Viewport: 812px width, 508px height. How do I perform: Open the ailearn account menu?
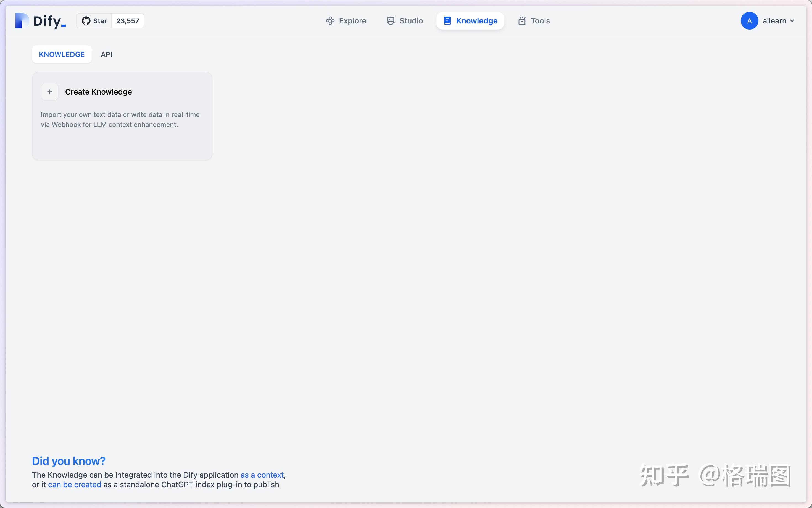[x=774, y=21]
